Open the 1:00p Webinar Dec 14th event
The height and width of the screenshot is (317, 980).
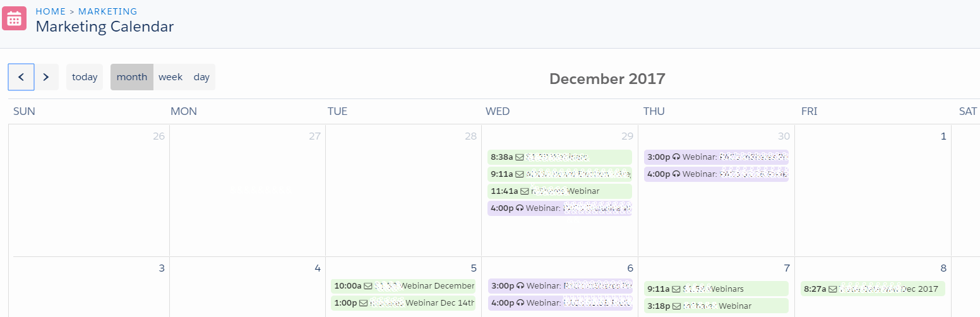(x=403, y=303)
